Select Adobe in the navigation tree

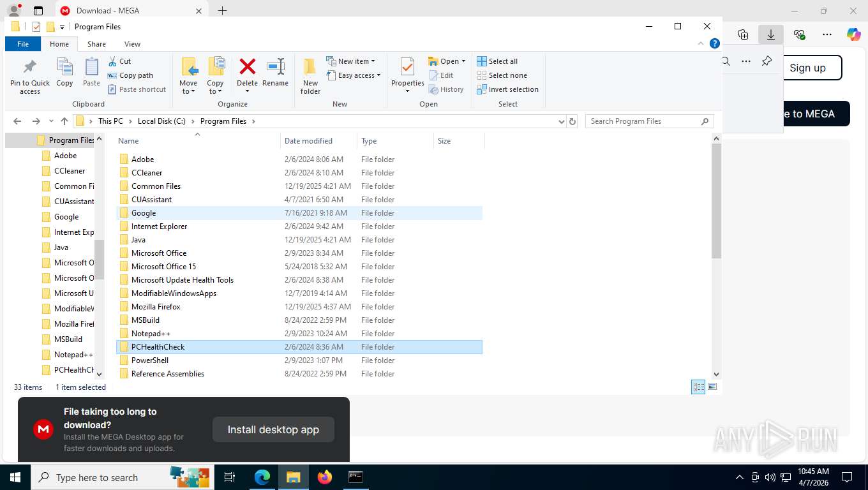pyautogui.click(x=65, y=156)
